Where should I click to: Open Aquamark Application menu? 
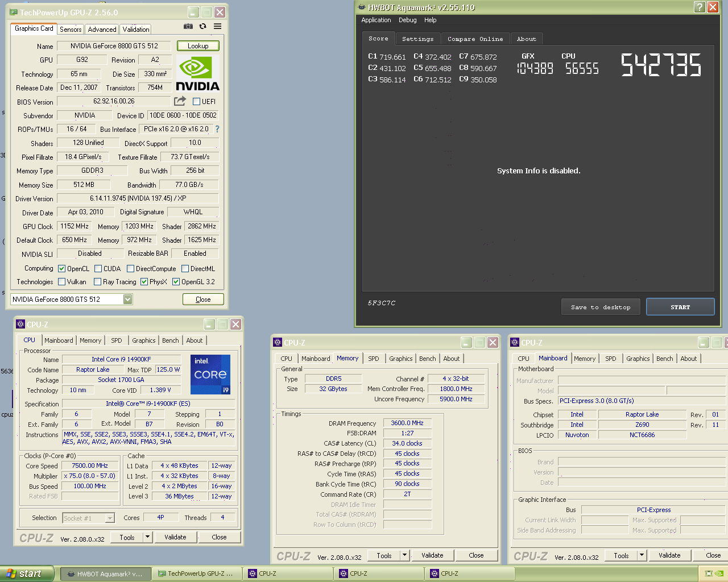376,20
